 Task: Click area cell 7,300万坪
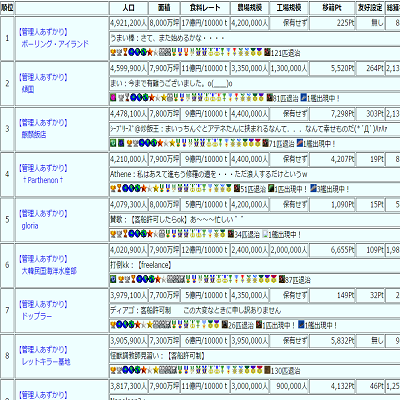(164, 340)
